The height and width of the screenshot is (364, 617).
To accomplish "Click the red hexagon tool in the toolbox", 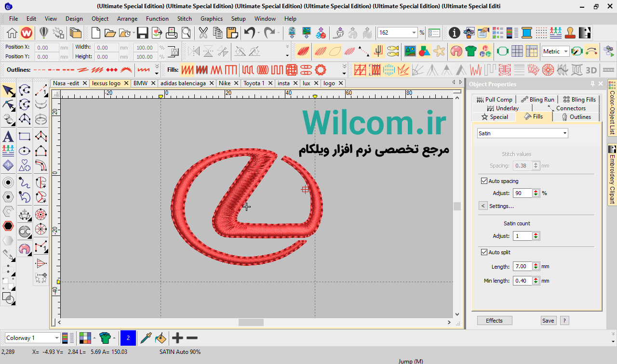I will tap(8, 225).
